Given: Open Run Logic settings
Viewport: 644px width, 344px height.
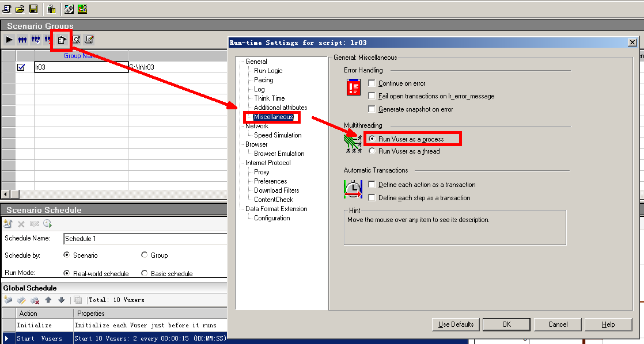Looking at the screenshot, I should click(268, 71).
